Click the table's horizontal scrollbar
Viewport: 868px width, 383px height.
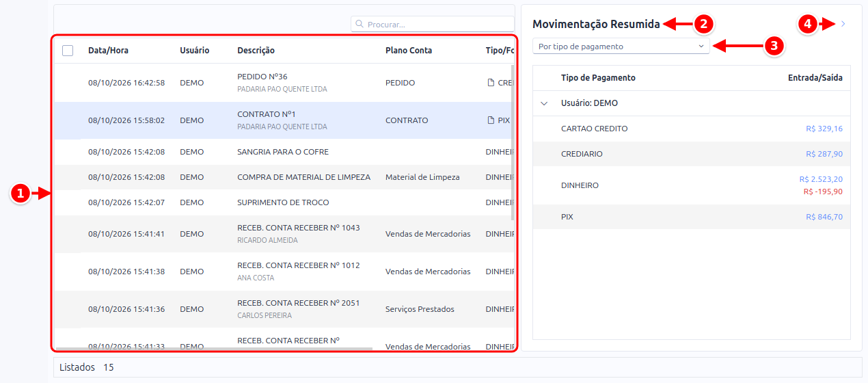(215, 349)
